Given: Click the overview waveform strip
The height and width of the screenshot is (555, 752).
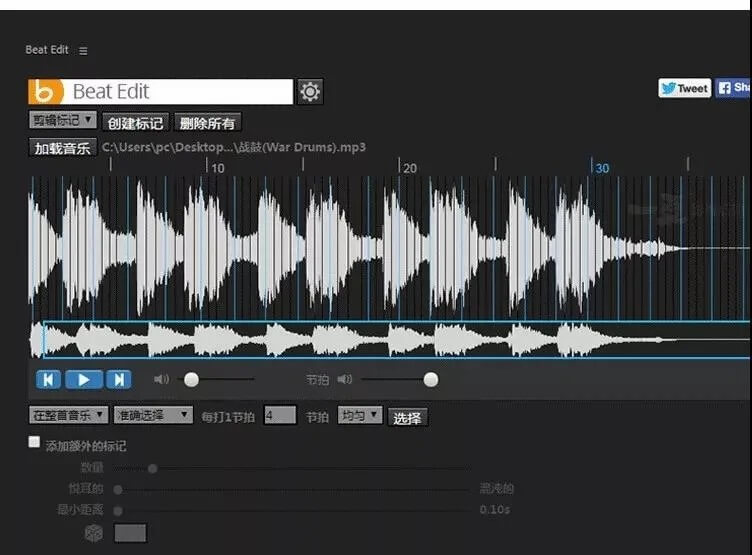Looking at the screenshot, I should pos(389,340).
